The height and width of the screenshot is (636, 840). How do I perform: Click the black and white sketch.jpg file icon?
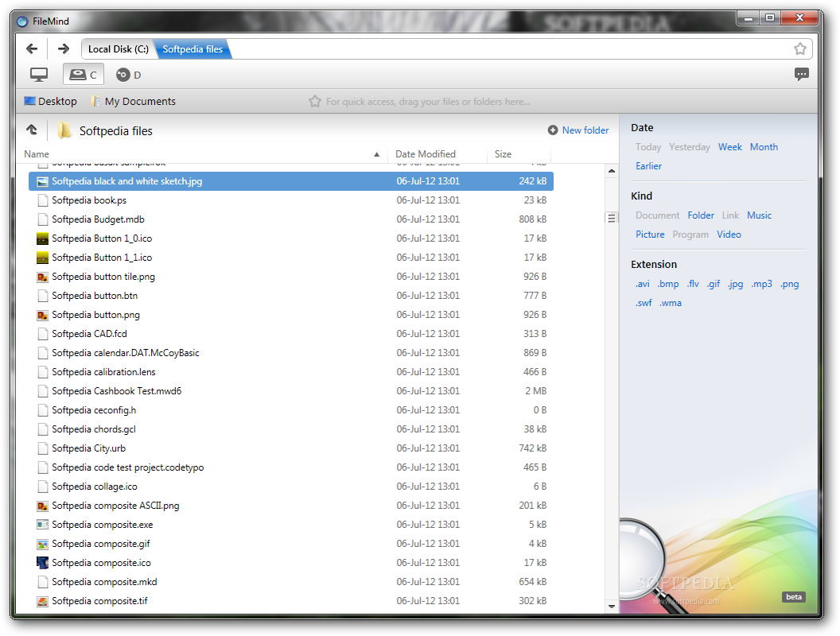click(x=42, y=181)
